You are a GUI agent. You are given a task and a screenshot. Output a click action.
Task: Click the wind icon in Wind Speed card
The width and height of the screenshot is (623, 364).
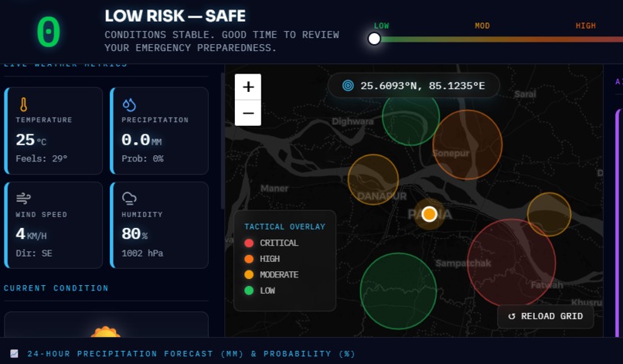(x=23, y=199)
